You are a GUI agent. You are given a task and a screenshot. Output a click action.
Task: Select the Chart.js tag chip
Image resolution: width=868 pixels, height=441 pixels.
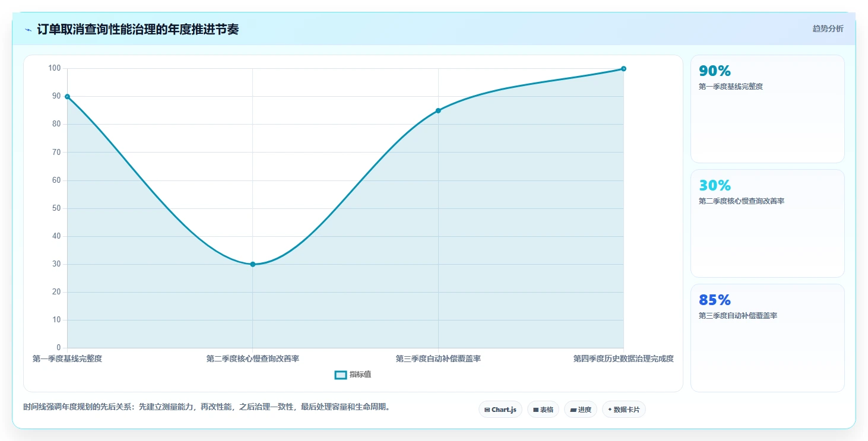coord(500,410)
